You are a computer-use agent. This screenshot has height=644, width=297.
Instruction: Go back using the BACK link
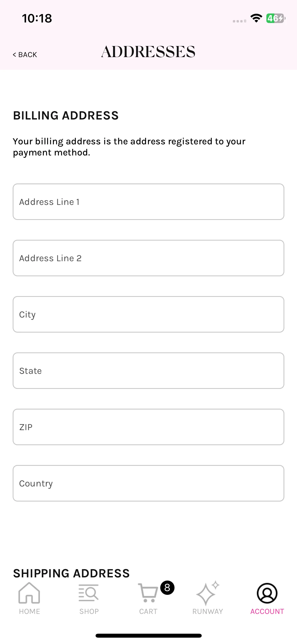[x=25, y=55]
